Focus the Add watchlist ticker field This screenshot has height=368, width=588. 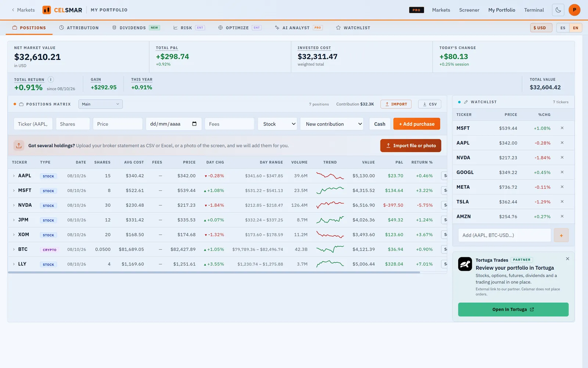click(505, 235)
